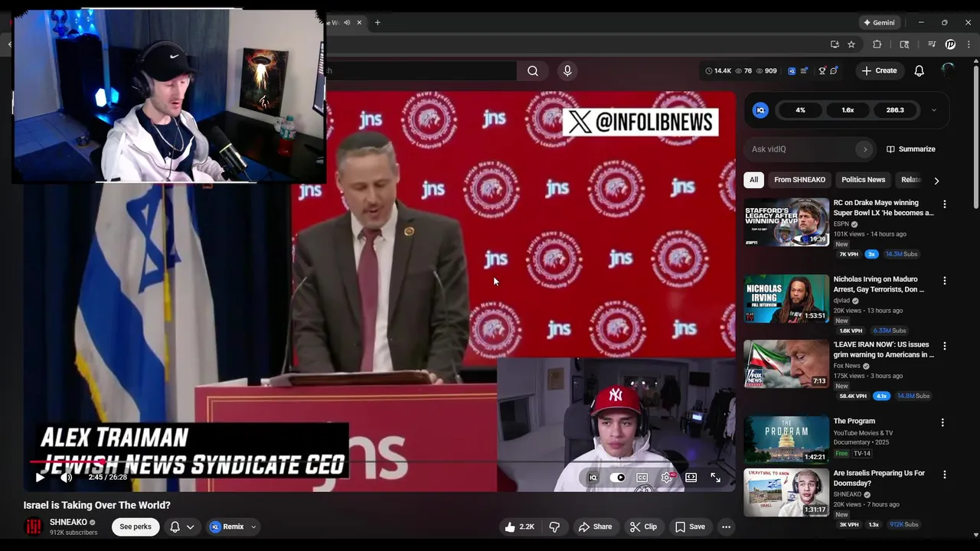Toggle closed captions
This screenshot has width=980, height=551.
[642, 478]
